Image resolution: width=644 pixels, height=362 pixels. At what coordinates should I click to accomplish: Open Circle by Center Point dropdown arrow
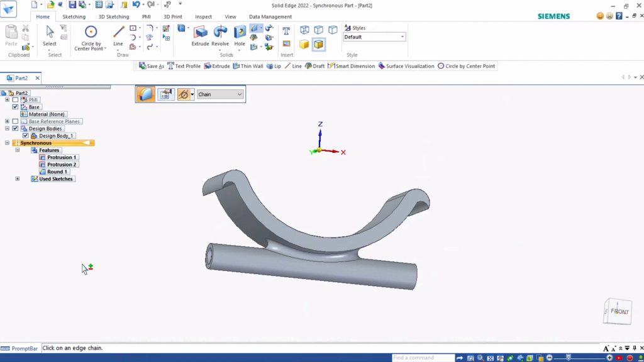106,48
